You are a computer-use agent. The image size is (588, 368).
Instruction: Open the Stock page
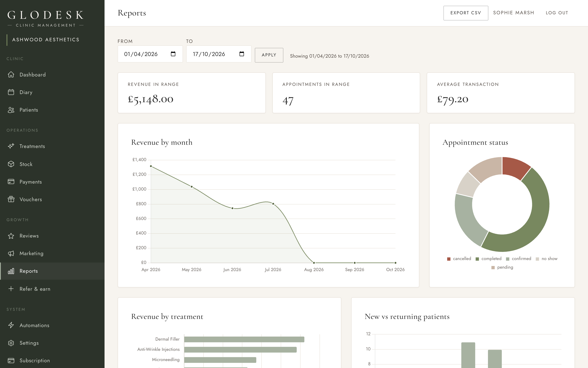point(52,164)
